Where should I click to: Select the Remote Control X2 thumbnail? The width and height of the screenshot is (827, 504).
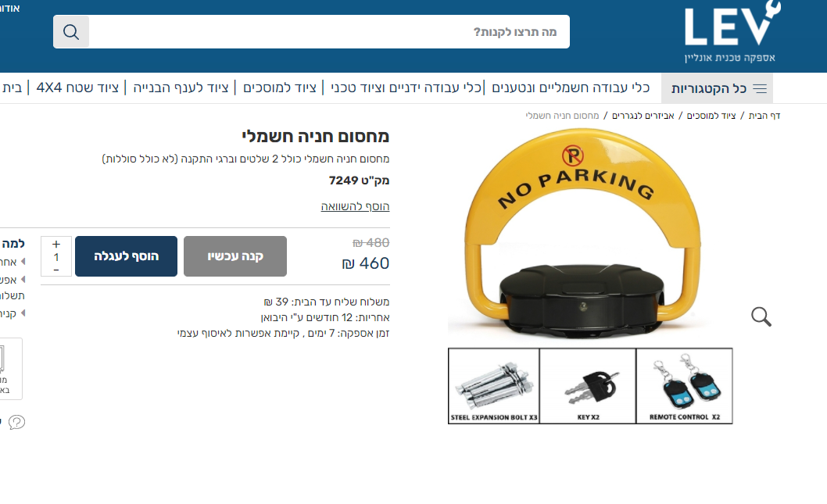(685, 386)
